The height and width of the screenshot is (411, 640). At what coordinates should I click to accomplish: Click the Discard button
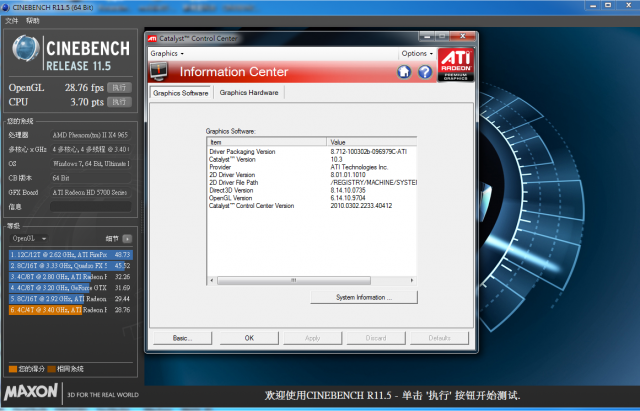376,338
